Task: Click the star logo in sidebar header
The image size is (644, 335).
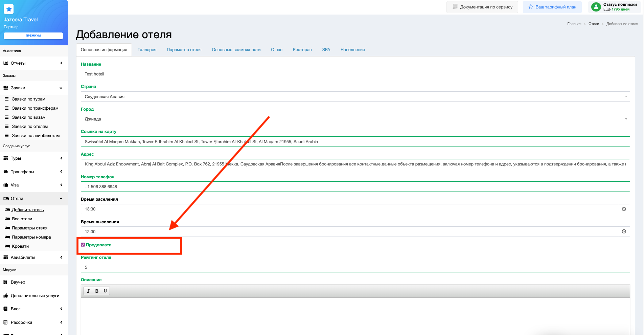Action: click(x=9, y=9)
